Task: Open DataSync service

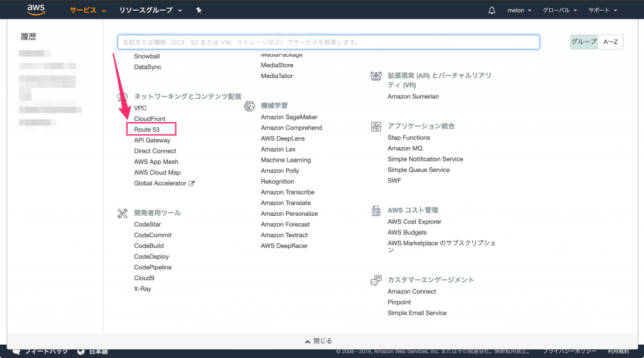Action: (147, 67)
